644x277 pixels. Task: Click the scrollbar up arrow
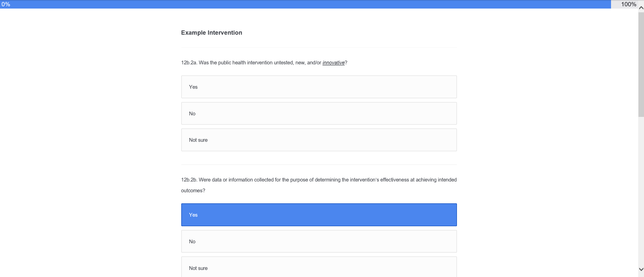pos(641,8)
